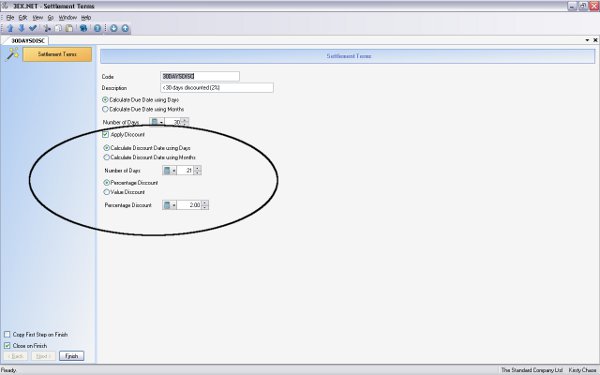Click the blue globe toolbar icon
This screenshot has height=375, width=600.
pos(83,28)
